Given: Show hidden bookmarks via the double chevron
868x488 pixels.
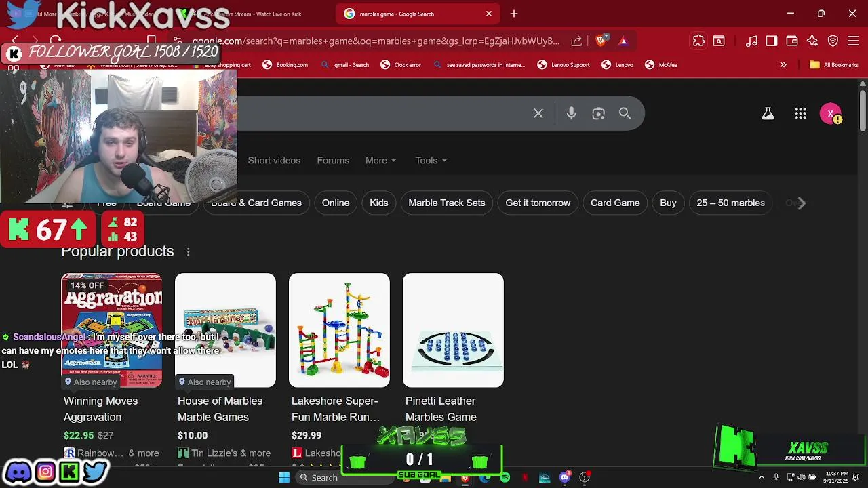Looking at the screenshot, I should click(x=783, y=65).
